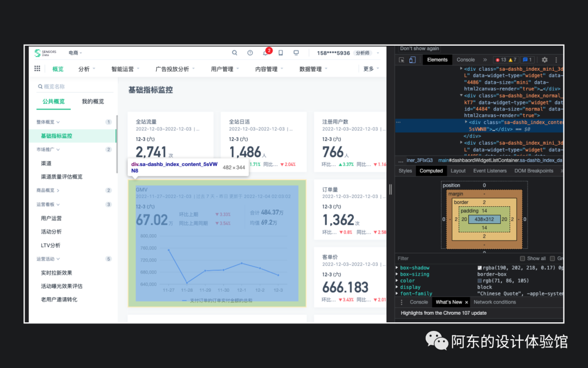Open 基础指标监控 sidebar item

click(73, 136)
